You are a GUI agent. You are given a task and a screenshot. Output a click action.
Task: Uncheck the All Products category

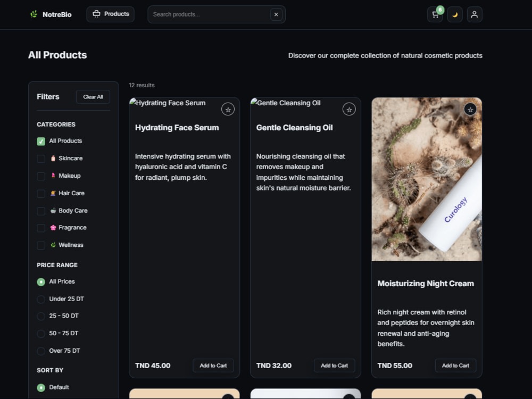(x=41, y=141)
